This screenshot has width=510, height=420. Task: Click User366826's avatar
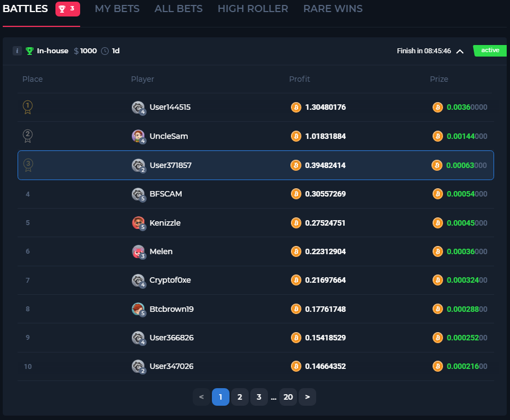(x=138, y=338)
